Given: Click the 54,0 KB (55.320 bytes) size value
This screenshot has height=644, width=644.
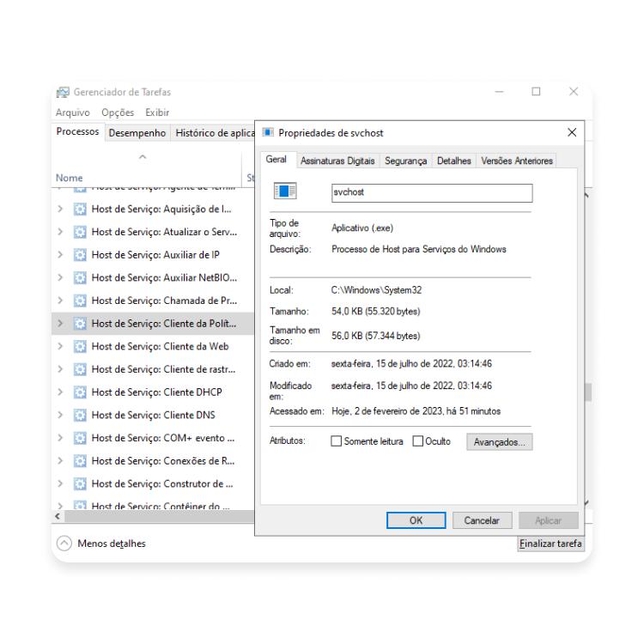Looking at the screenshot, I should 376,312.
